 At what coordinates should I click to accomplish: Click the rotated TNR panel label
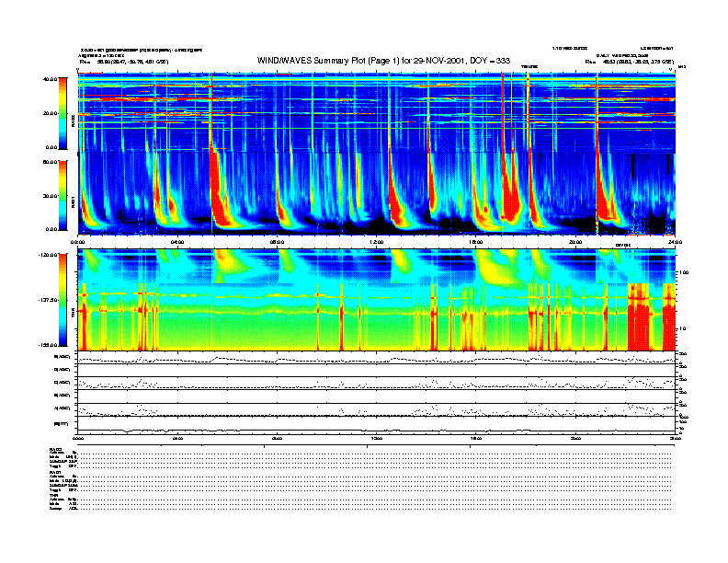tap(73, 314)
